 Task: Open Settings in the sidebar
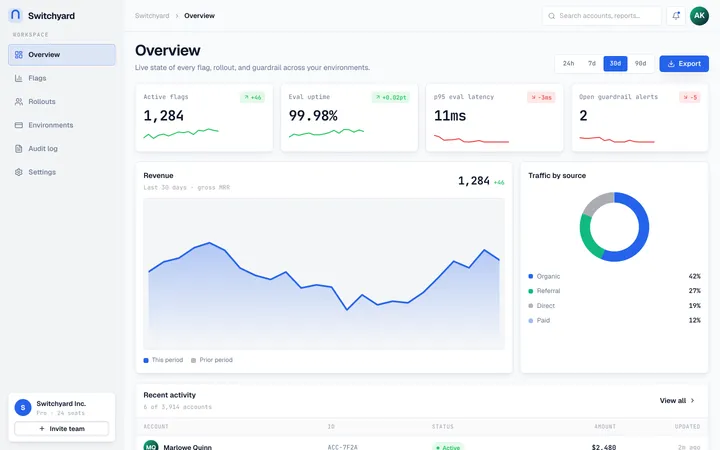tap(62, 172)
